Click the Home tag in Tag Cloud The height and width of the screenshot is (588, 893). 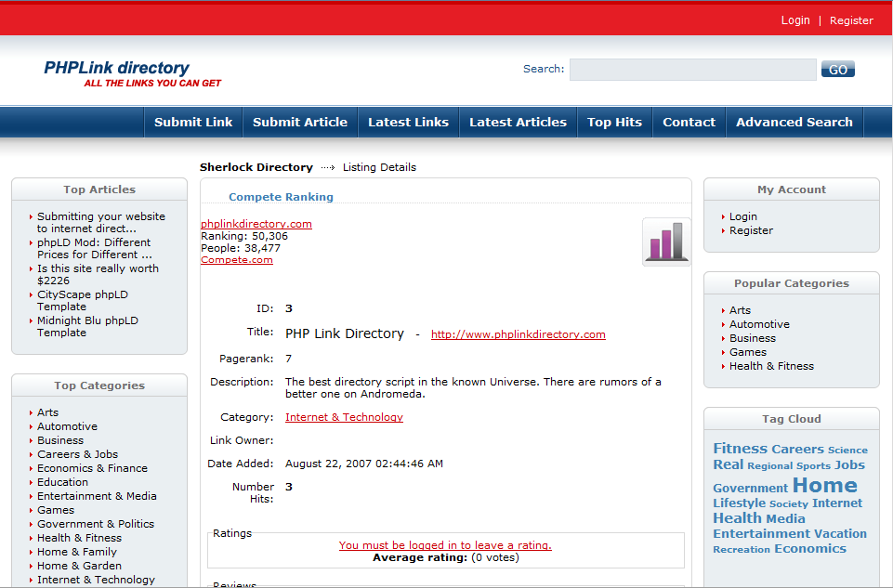[x=824, y=485]
